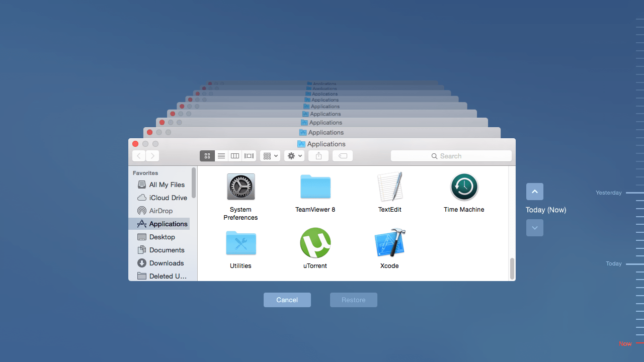644x362 pixels.
Task: Open the action gear menu
Action: [x=294, y=156]
